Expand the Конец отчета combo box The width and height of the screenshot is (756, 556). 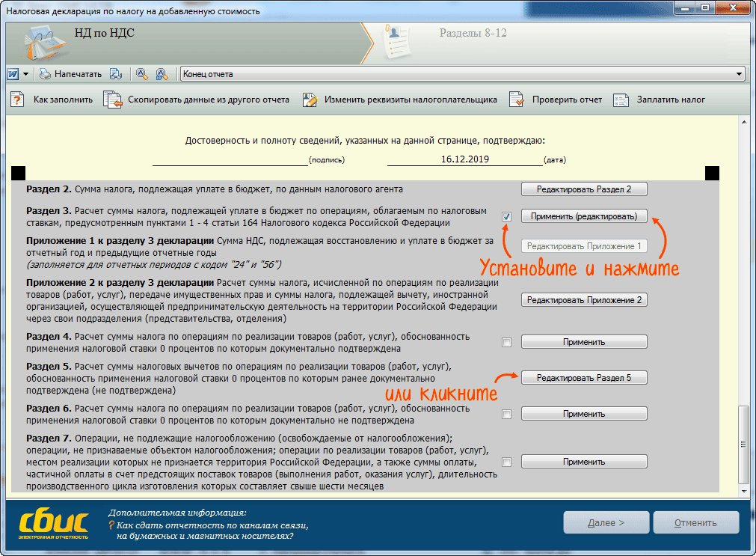pyautogui.click(x=739, y=74)
